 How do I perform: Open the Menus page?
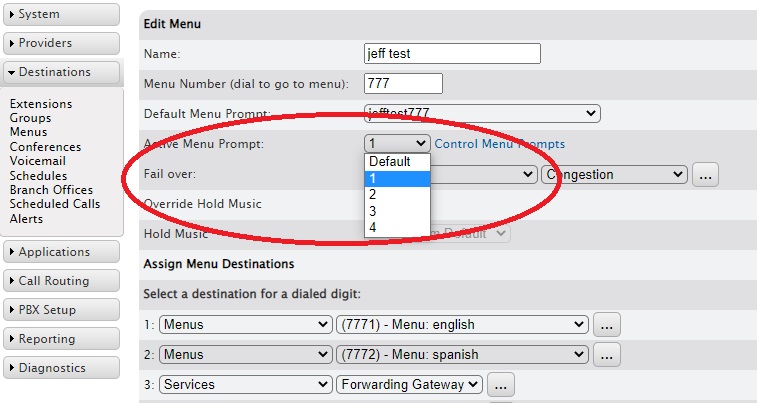(x=28, y=132)
